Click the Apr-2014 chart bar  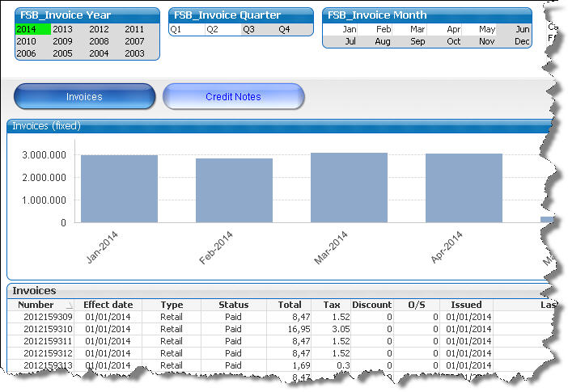[464, 188]
